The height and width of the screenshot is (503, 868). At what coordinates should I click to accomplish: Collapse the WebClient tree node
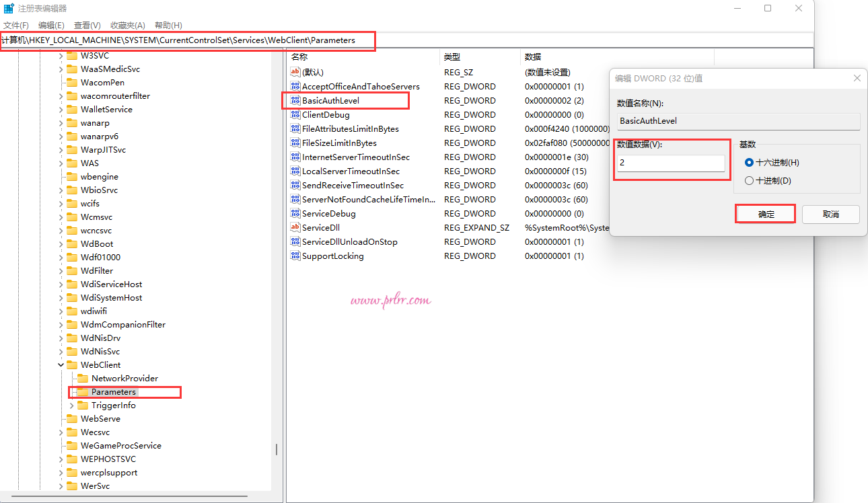coord(61,365)
